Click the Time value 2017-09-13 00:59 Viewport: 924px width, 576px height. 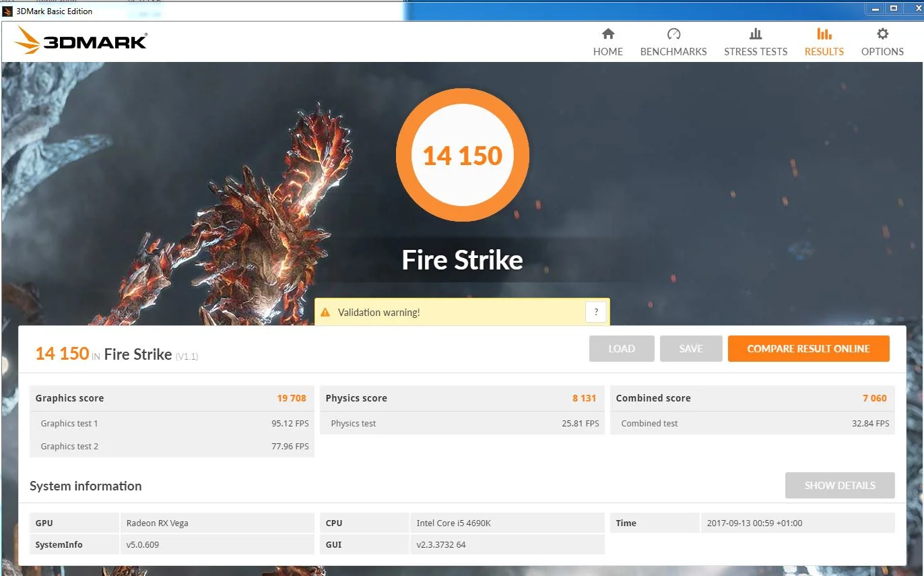click(754, 523)
